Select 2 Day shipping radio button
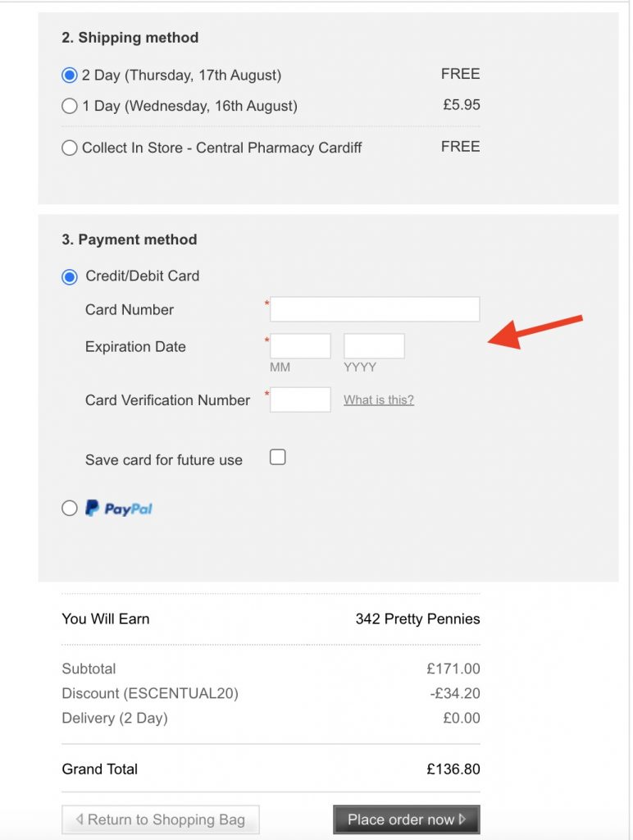This screenshot has height=840, width=633. (x=70, y=75)
